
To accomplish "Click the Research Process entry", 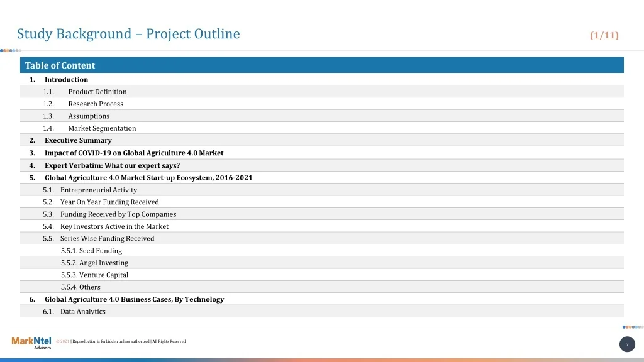I will coord(96,104).
